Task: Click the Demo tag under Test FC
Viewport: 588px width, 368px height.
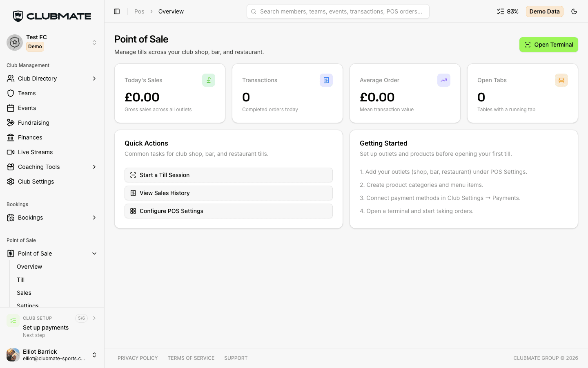Action: (35, 47)
